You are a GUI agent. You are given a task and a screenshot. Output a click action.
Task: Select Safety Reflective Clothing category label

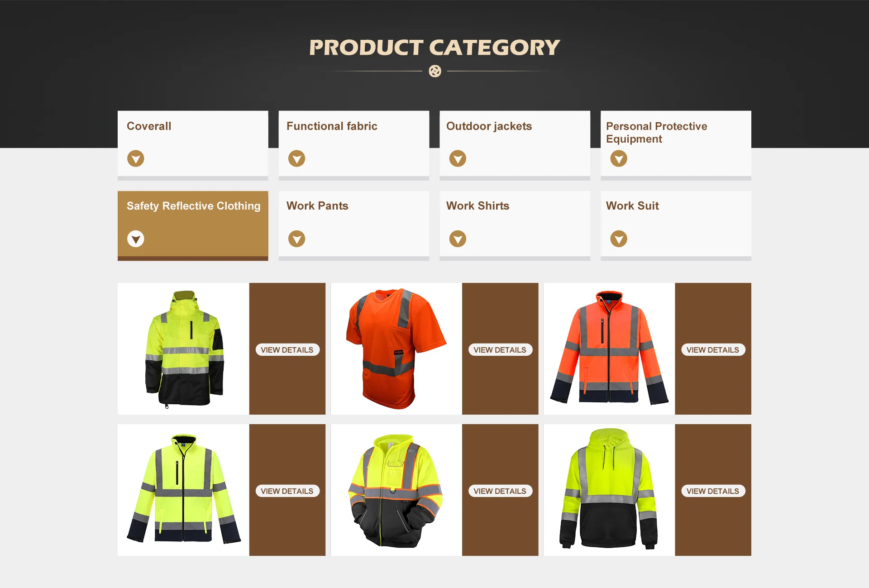(194, 206)
